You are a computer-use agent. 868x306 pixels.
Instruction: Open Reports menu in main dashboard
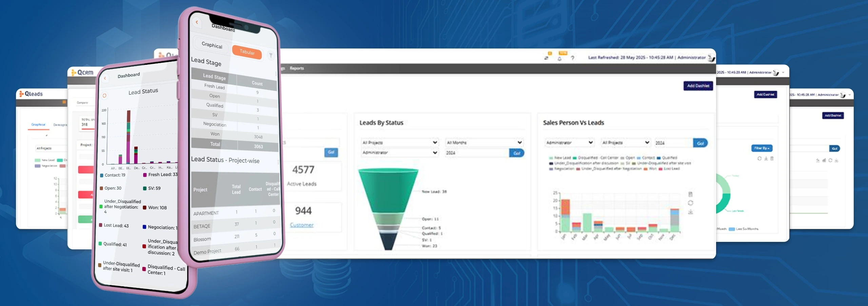click(x=297, y=68)
